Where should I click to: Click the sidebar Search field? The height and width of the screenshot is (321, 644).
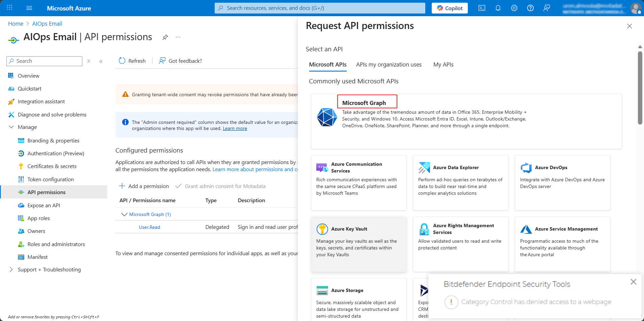click(44, 61)
